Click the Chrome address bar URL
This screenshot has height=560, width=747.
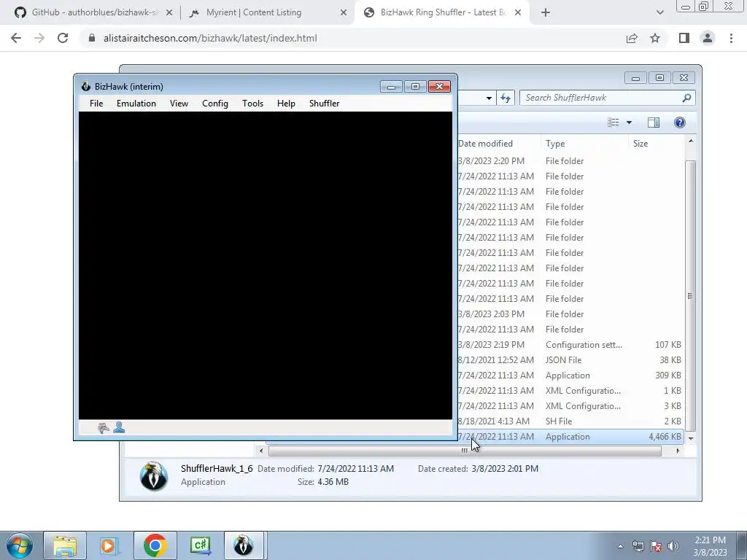[x=210, y=38]
